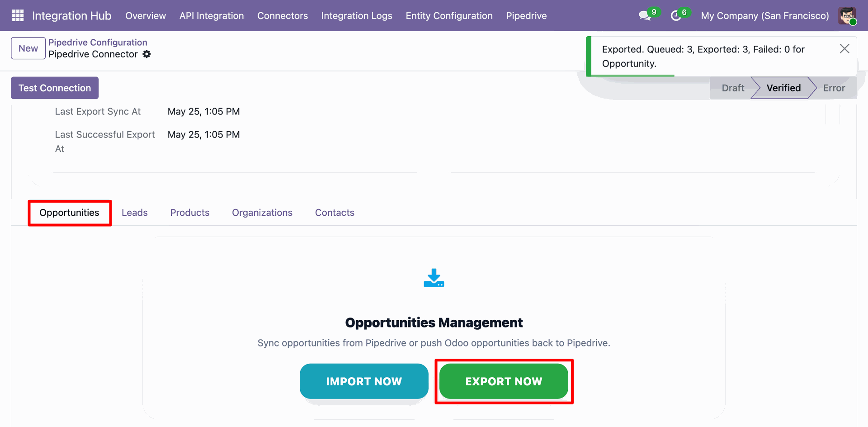Click the blue download icon above Opportunities Management
Screen dimensions: 868x427
[x=434, y=278]
